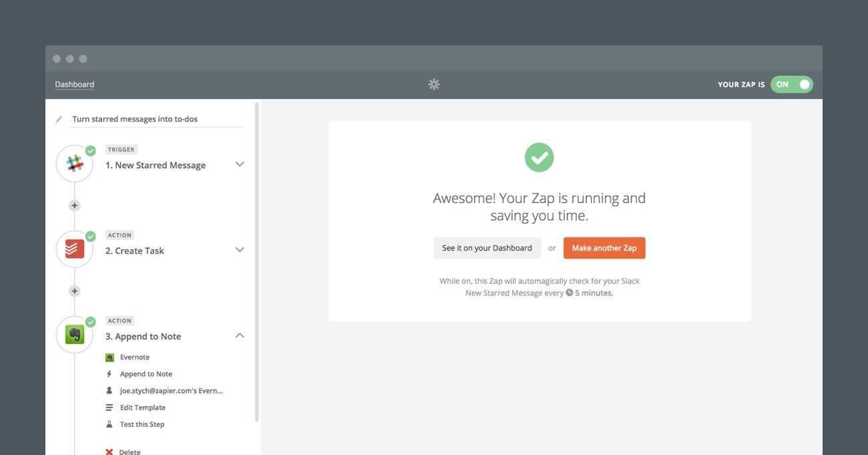Click the Zapier logo in header
This screenshot has height=455, width=868.
click(x=434, y=84)
